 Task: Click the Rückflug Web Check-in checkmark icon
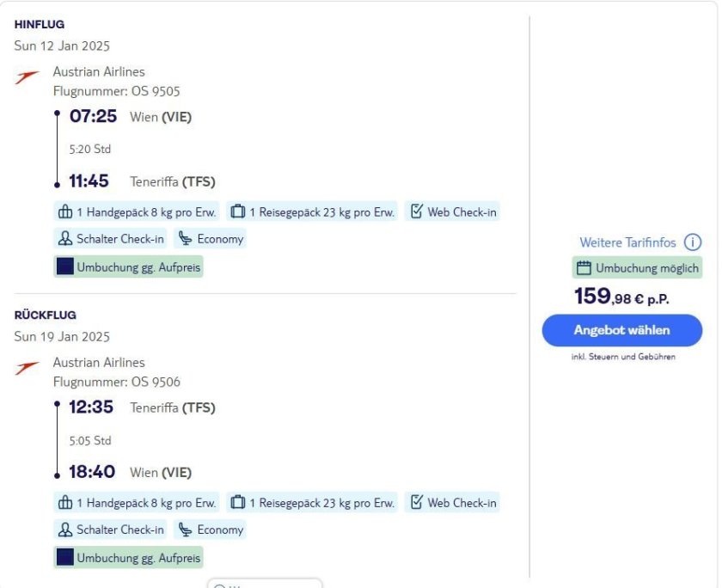(416, 503)
